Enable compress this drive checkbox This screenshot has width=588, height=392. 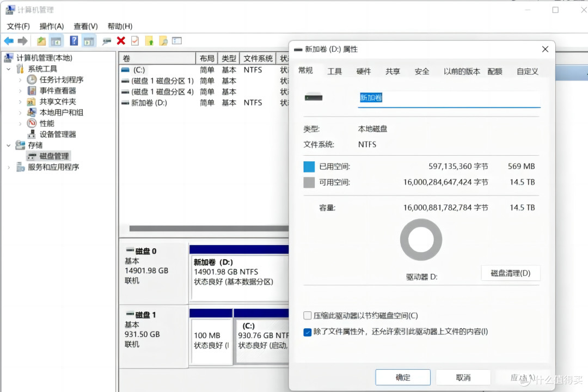[307, 315]
